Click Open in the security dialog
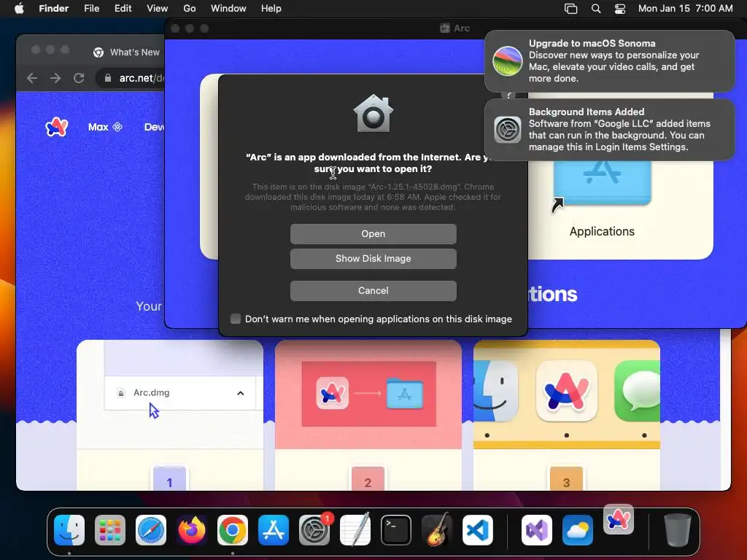 tap(373, 234)
